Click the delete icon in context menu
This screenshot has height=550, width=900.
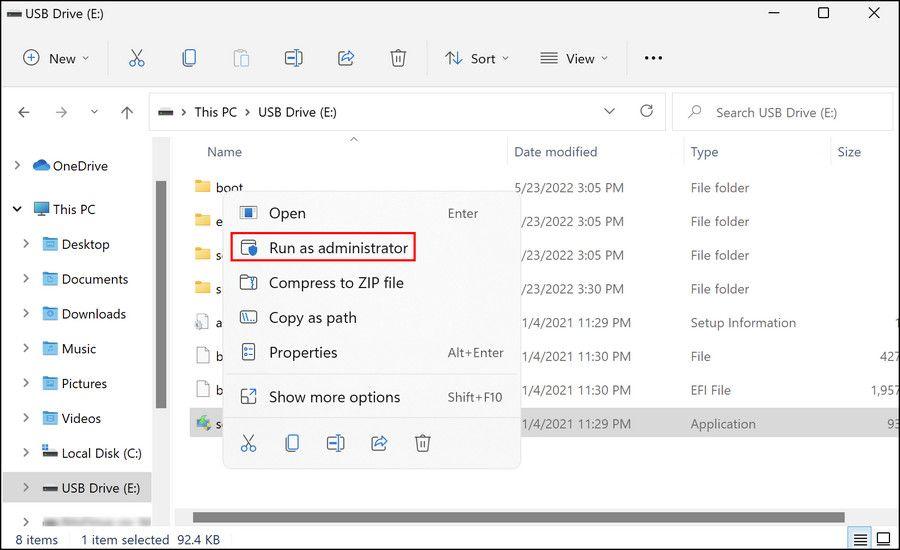click(423, 442)
